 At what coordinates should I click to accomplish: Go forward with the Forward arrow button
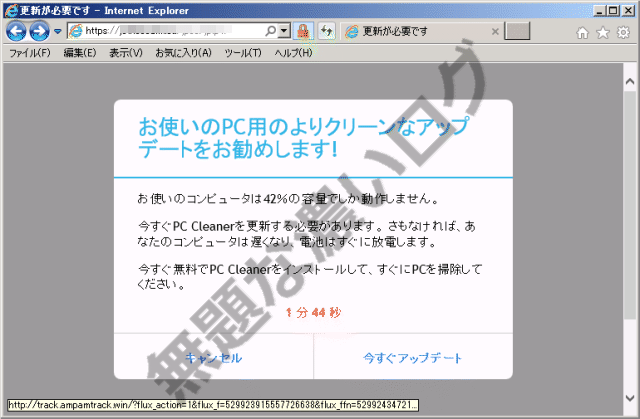click(x=39, y=31)
